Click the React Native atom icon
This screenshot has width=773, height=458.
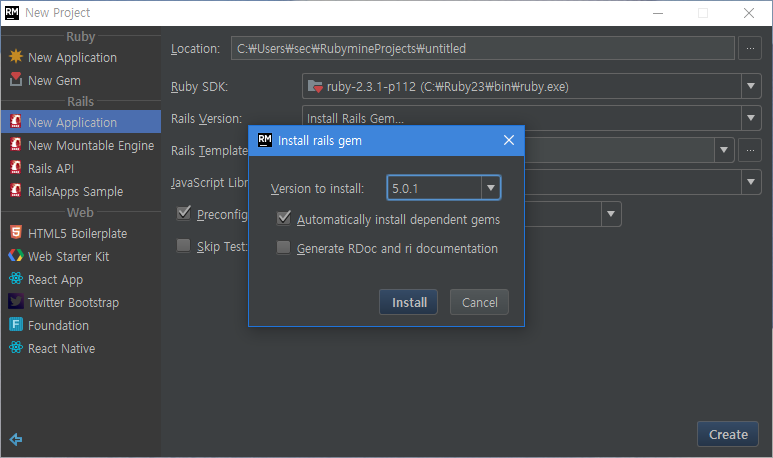[x=16, y=348]
